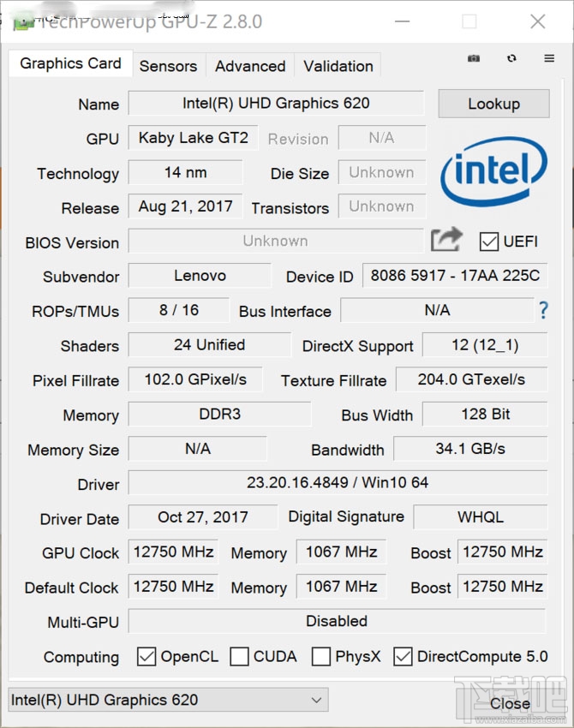
Task: Open the Advanced tab
Action: (249, 66)
